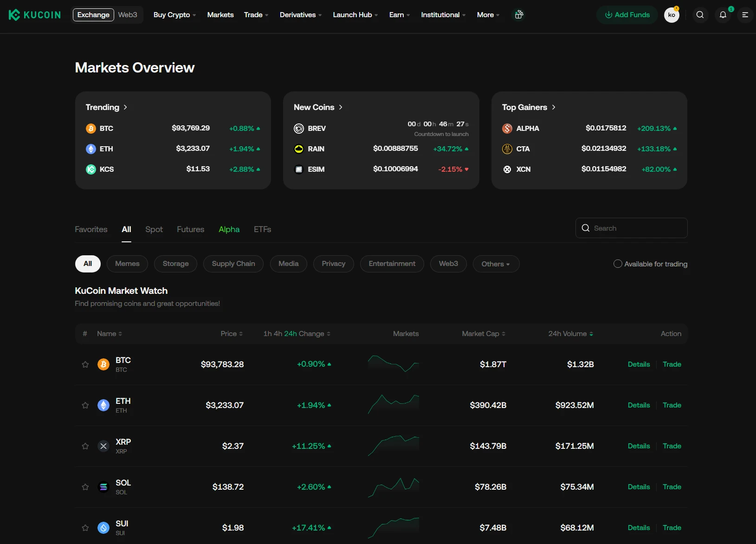Open the XRP sparkline chart

click(x=394, y=446)
